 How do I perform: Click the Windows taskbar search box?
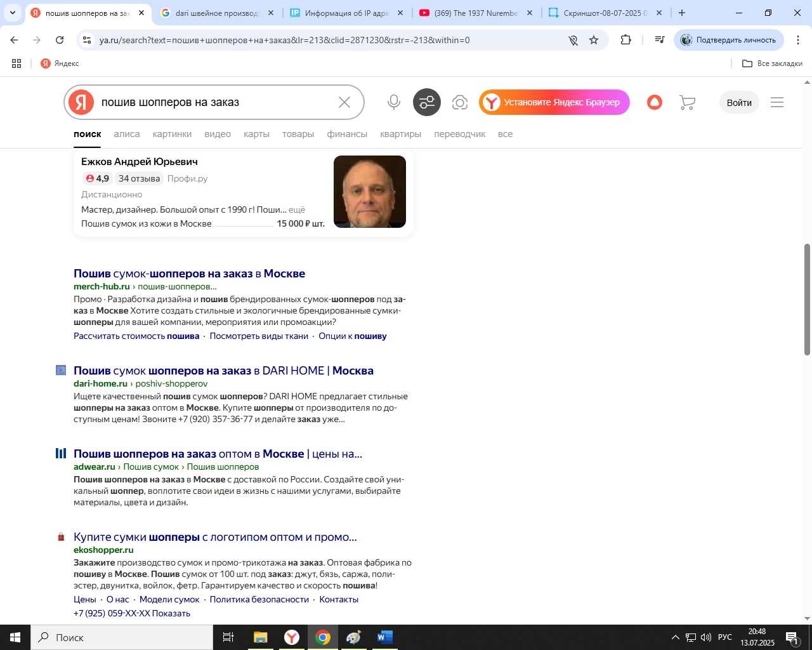point(122,637)
